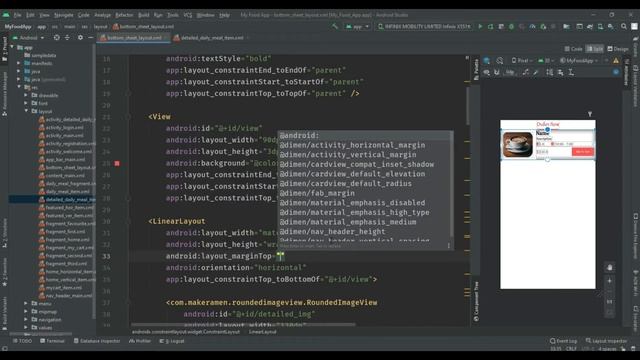
Task: Toggle the breakpoint marker on line 25
Action: point(117,163)
